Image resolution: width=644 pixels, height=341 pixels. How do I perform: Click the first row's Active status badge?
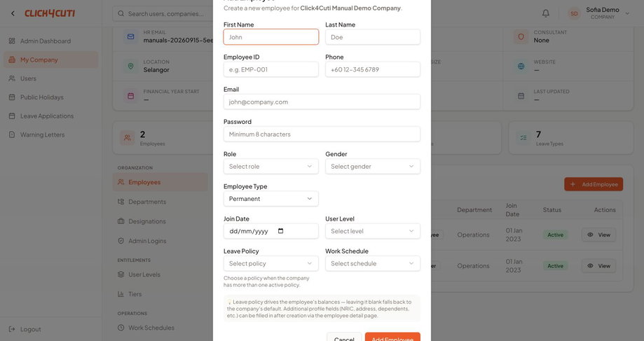(555, 235)
